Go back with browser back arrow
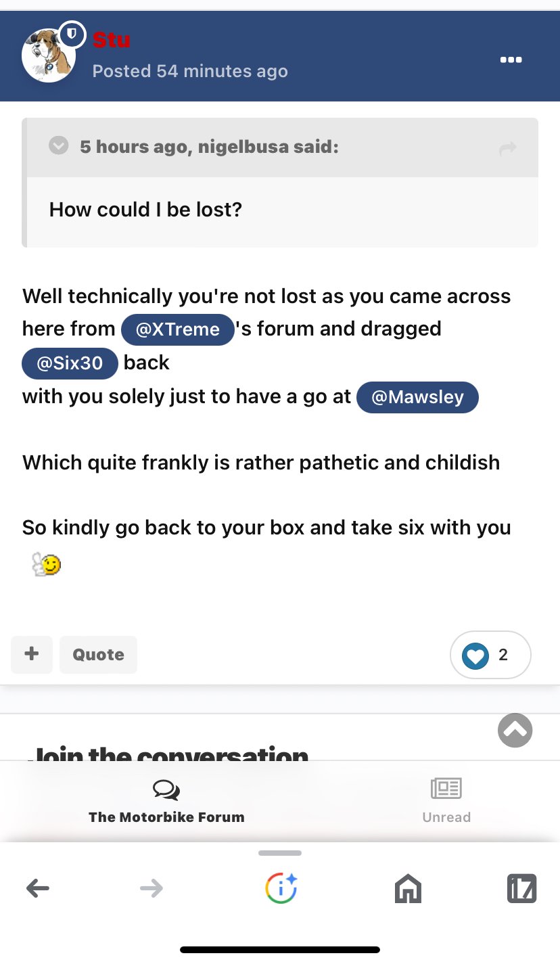Image resolution: width=560 pixels, height=964 pixels. point(38,888)
